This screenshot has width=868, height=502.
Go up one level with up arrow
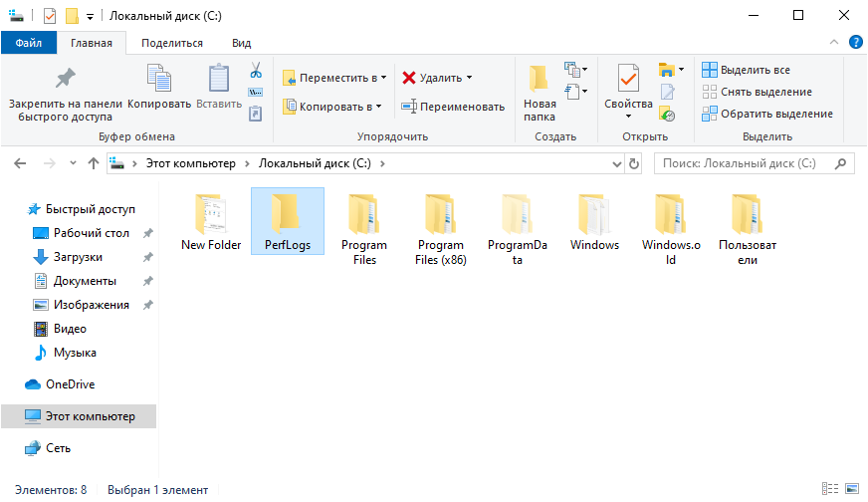(94, 163)
